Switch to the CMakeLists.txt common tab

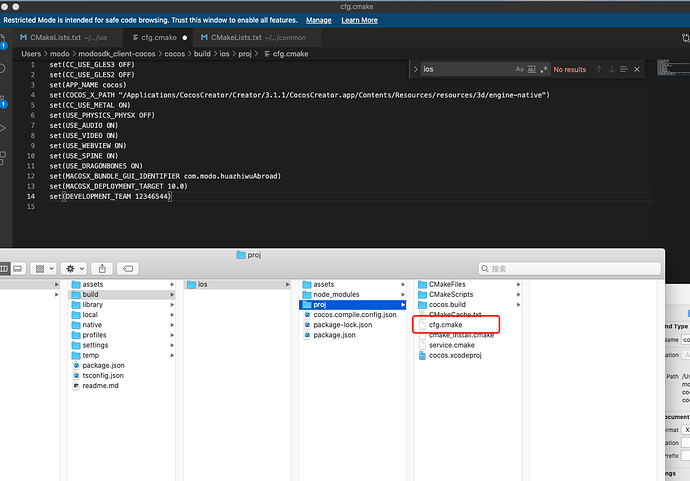[x=257, y=37]
